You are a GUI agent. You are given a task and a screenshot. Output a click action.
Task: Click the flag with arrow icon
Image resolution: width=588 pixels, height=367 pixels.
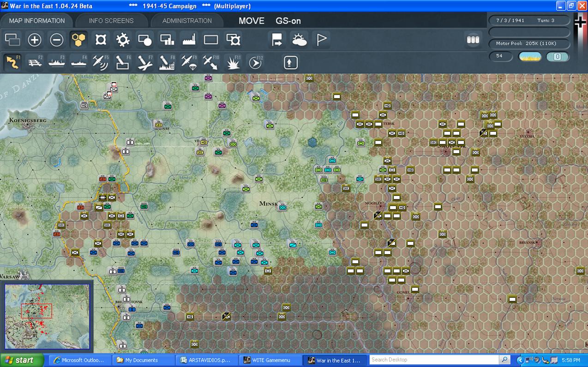click(277, 40)
